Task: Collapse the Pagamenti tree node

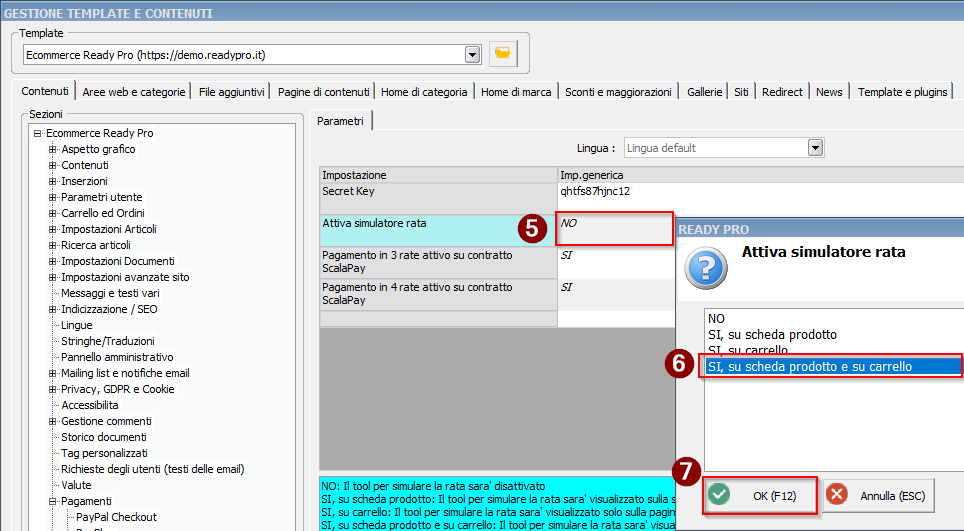Action: coord(53,501)
